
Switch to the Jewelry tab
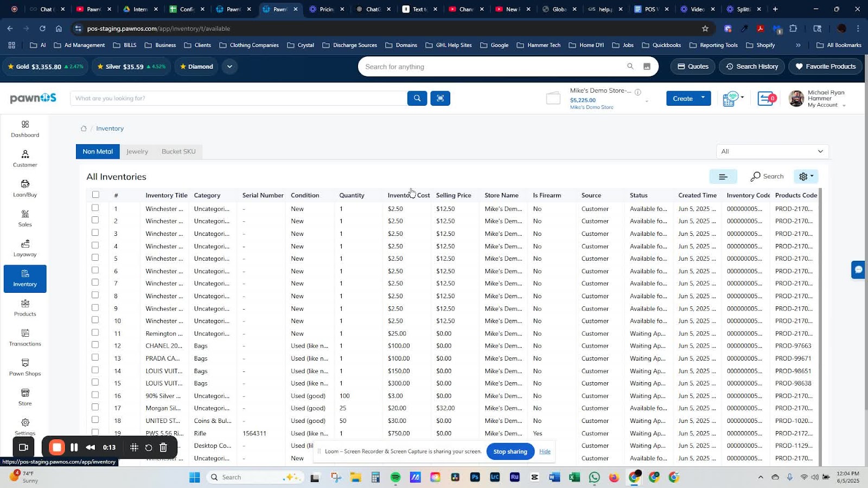coord(137,151)
